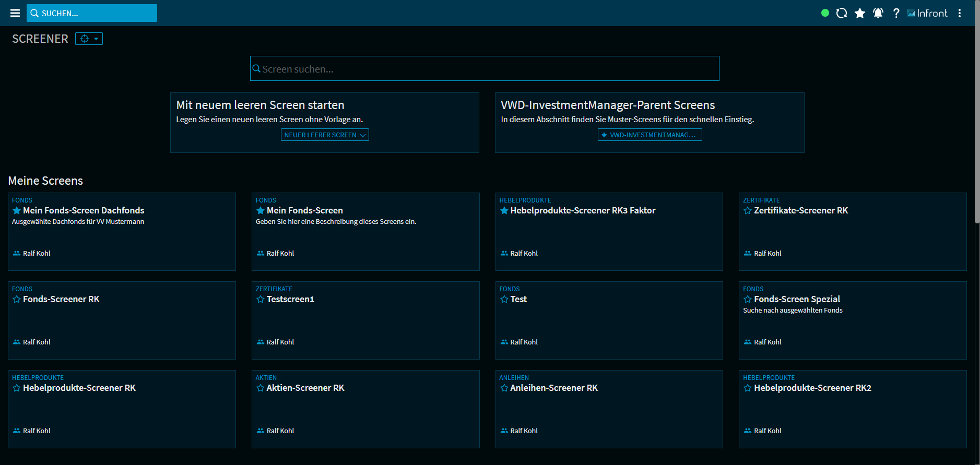Open the hamburger main menu
The image size is (980, 465).
click(x=15, y=13)
